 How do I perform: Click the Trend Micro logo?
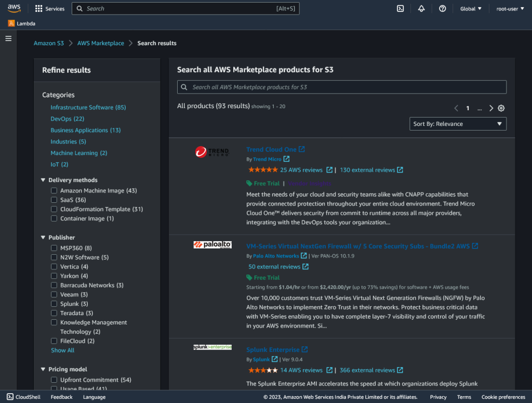pyautogui.click(x=212, y=152)
